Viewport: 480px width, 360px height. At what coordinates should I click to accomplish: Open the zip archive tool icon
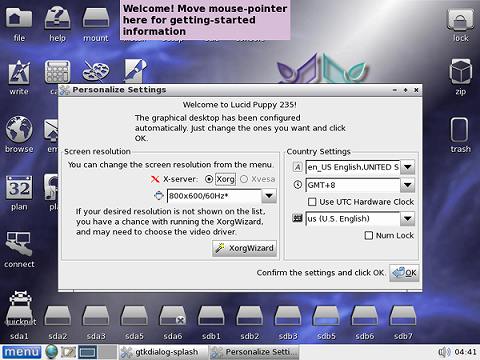click(x=461, y=72)
